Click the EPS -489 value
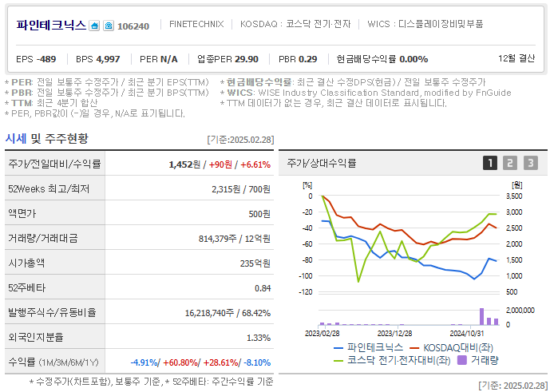The image size is (550, 392). point(36,59)
